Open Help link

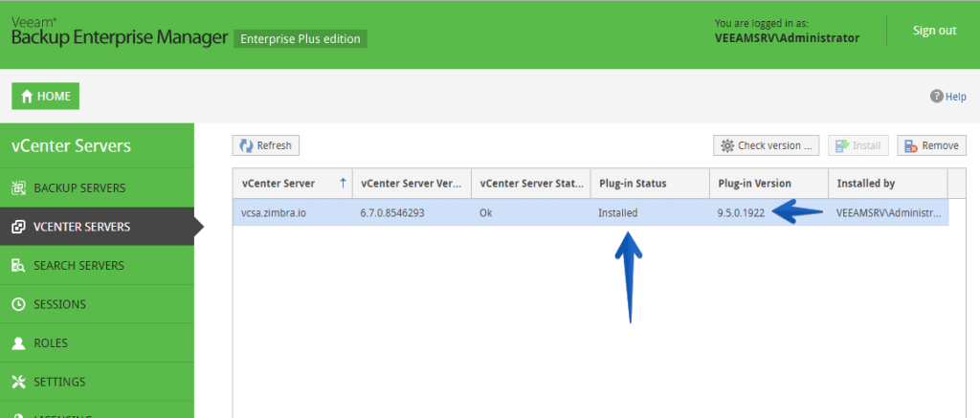point(956,97)
